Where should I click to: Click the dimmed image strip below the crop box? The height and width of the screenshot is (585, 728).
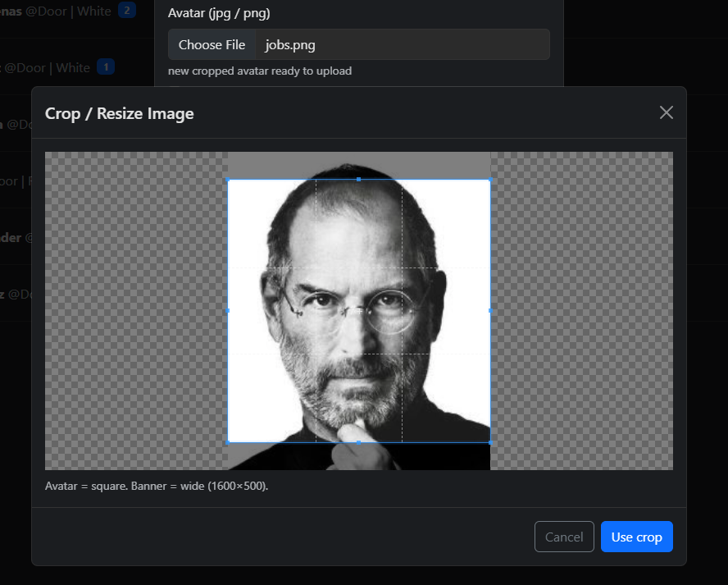coord(359,457)
